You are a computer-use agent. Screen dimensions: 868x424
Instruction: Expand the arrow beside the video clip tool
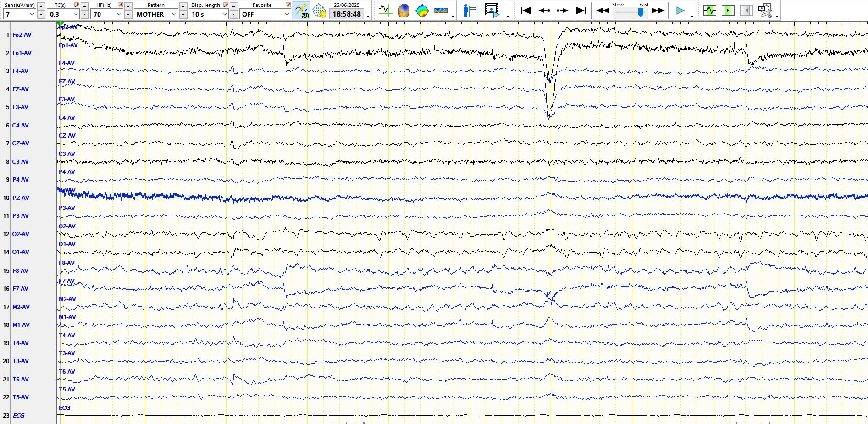coord(777,17)
